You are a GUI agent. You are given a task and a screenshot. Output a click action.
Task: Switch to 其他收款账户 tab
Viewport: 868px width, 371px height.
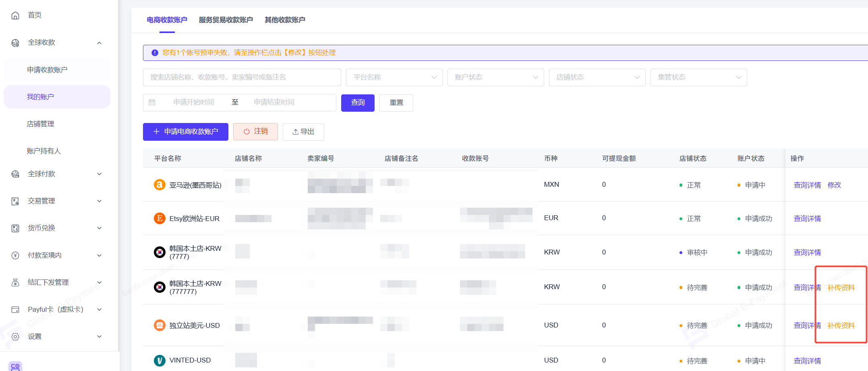coord(284,20)
